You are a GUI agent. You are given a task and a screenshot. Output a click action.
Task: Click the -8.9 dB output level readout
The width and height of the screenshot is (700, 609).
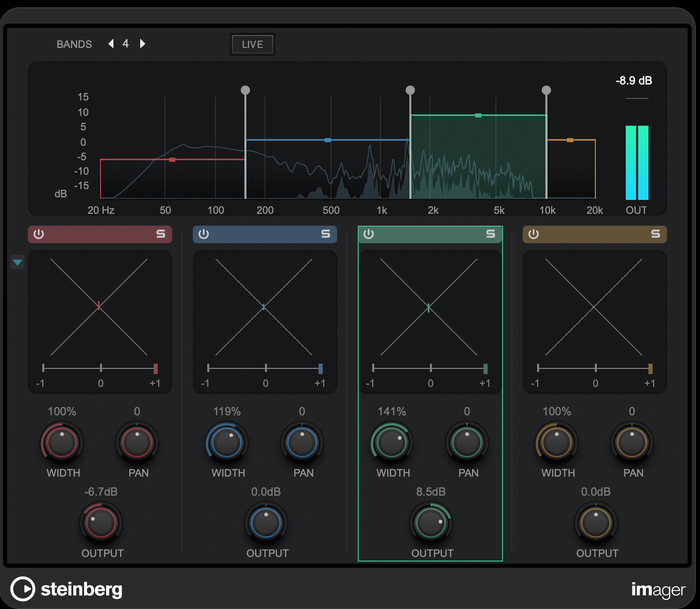(x=634, y=81)
